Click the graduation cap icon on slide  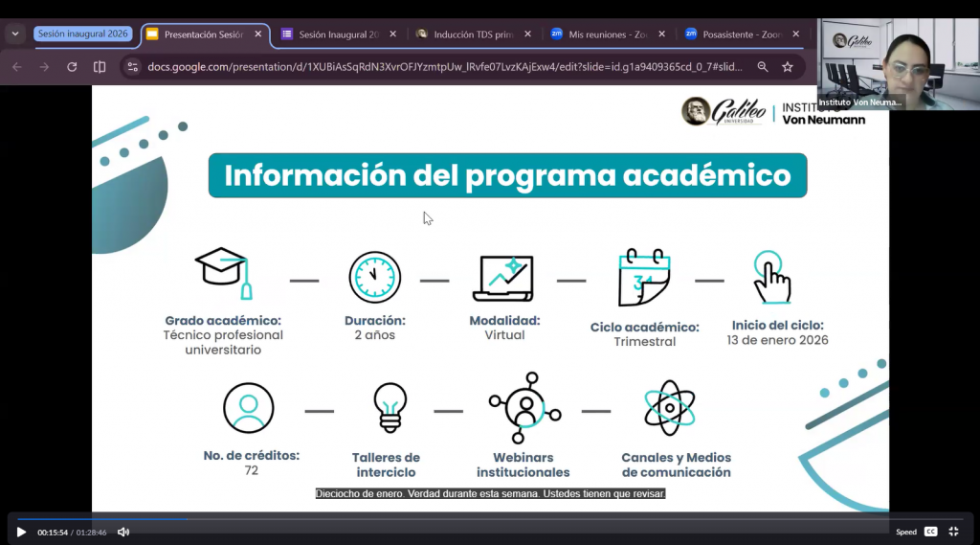(x=223, y=272)
